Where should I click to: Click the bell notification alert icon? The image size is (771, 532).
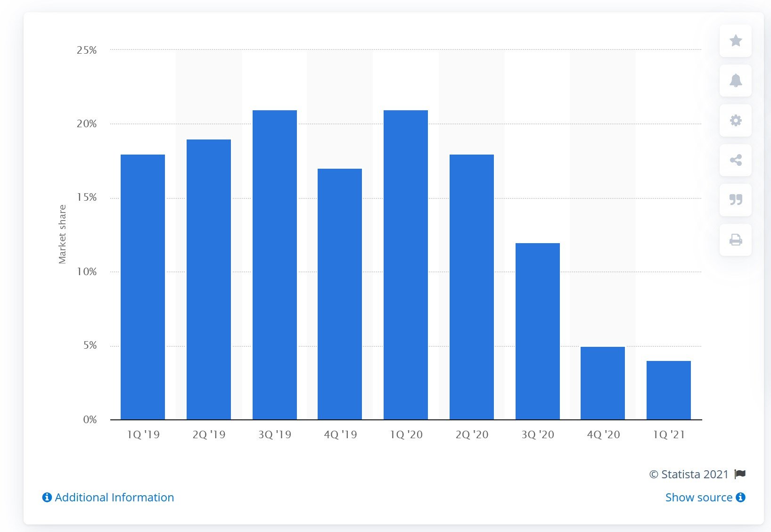735,81
